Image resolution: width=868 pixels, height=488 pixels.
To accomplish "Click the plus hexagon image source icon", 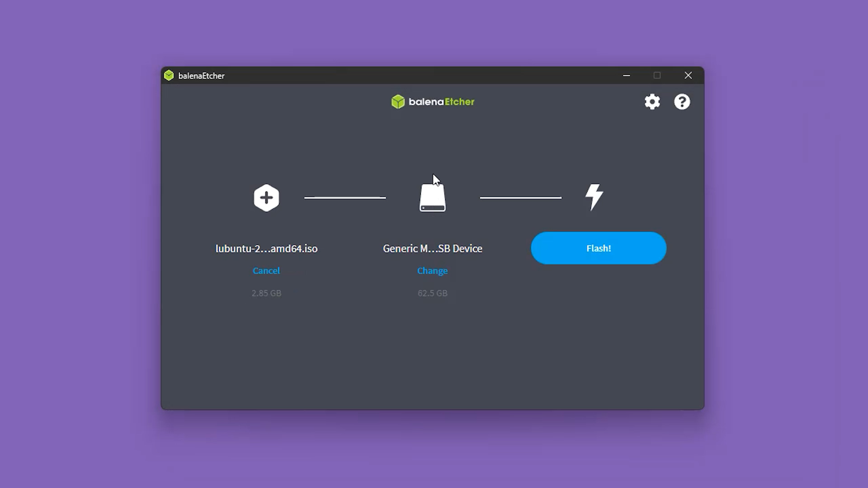I will pyautogui.click(x=266, y=197).
